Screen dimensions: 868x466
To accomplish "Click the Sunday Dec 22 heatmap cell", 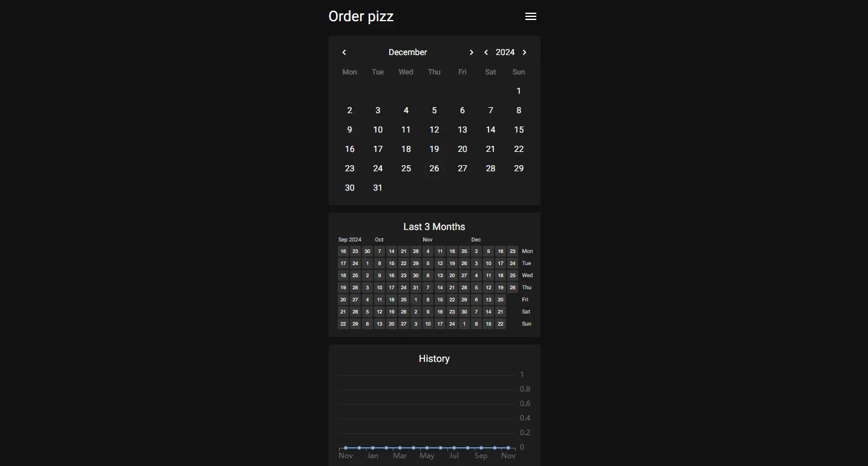I will click(501, 324).
